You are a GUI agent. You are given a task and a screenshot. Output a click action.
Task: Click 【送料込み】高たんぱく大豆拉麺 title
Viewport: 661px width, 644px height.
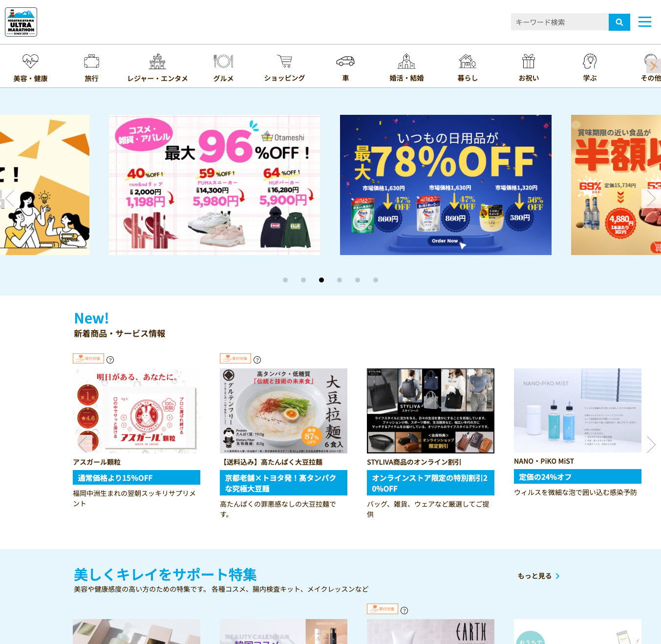point(271,462)
